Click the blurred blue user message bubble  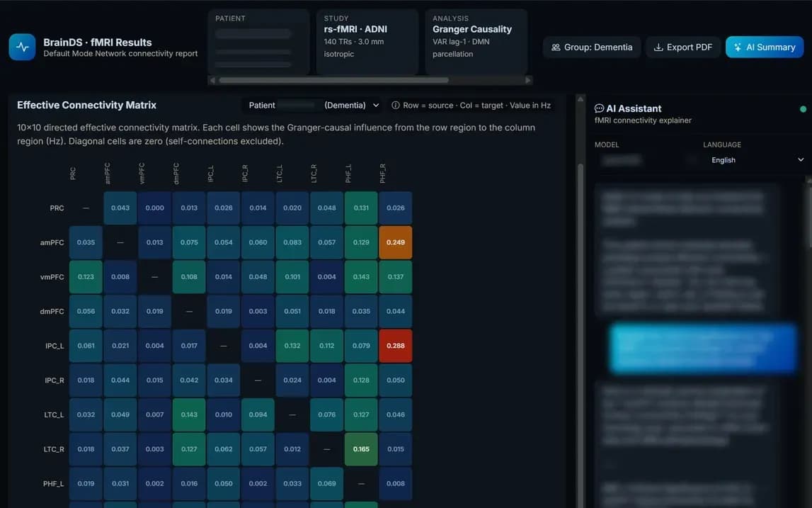tap(703, 348)
